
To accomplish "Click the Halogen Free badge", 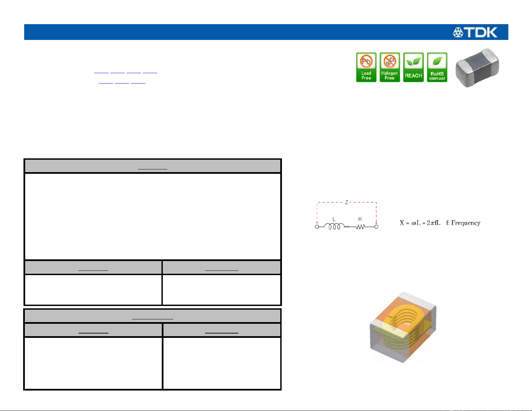I will point(390,67).
